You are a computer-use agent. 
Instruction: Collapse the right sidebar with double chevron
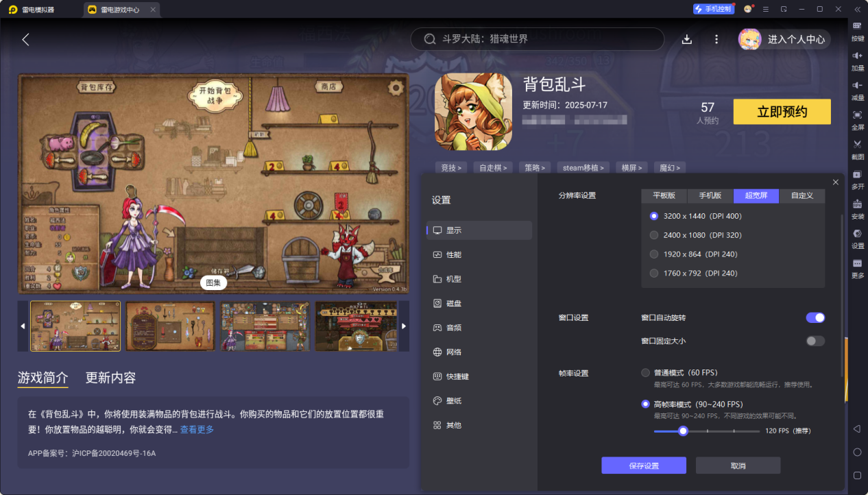coord(857,9)
